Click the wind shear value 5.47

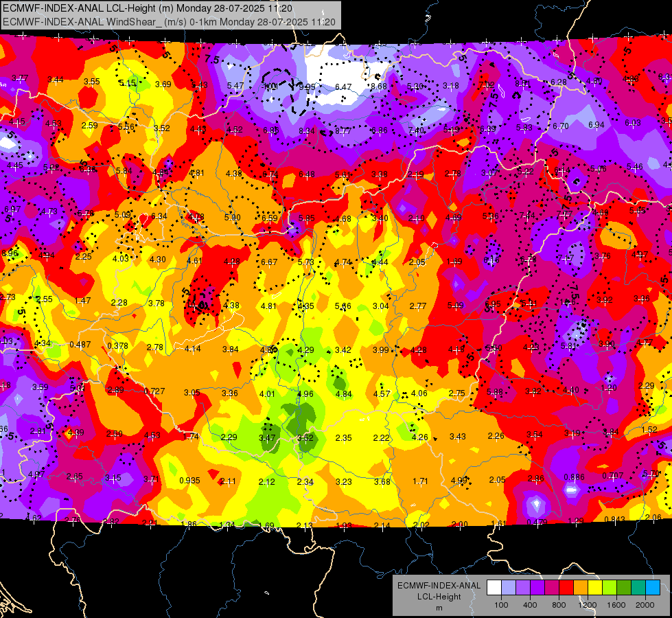pos(235,85)
